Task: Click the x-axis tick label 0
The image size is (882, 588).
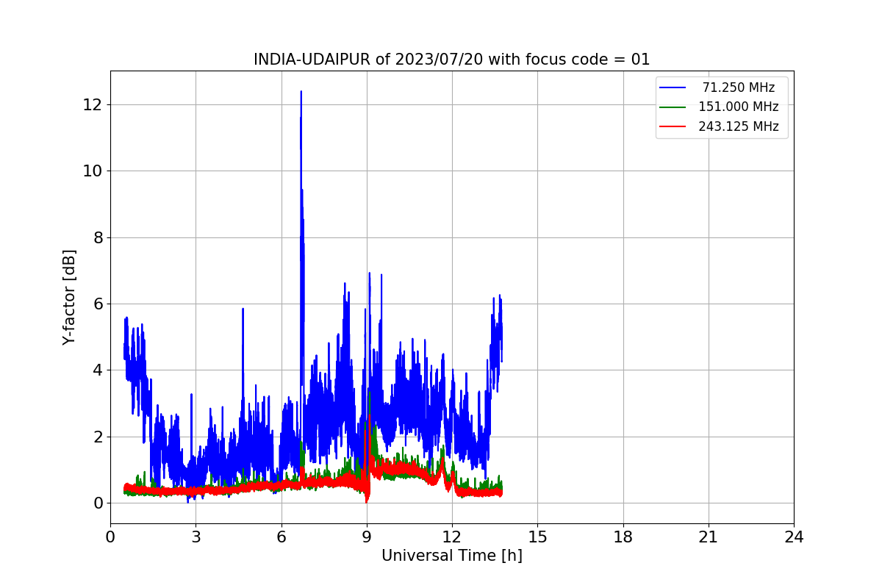Action: [110, 537]
